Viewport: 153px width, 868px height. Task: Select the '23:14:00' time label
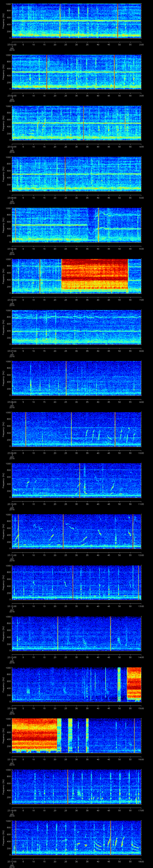click(12, 708)
